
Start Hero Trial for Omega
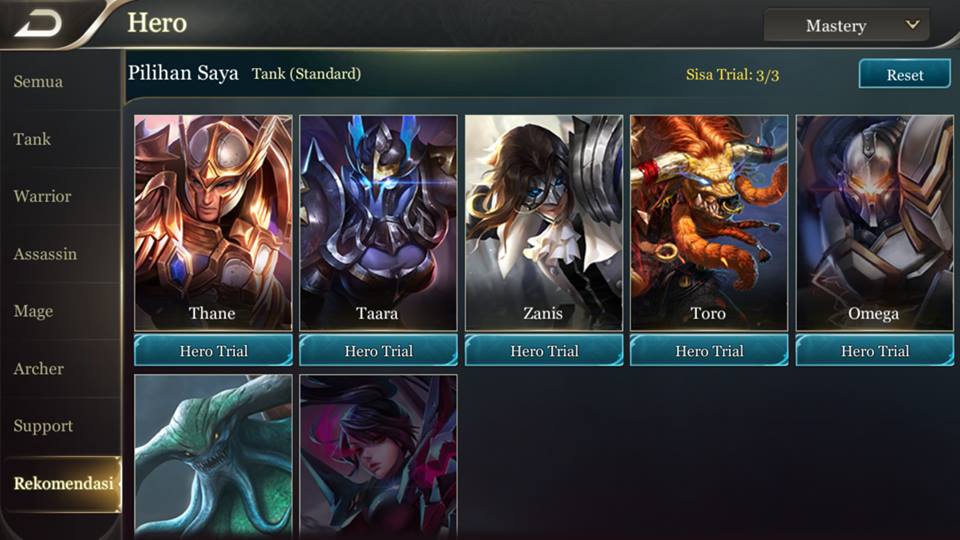(x=874, y=351)
